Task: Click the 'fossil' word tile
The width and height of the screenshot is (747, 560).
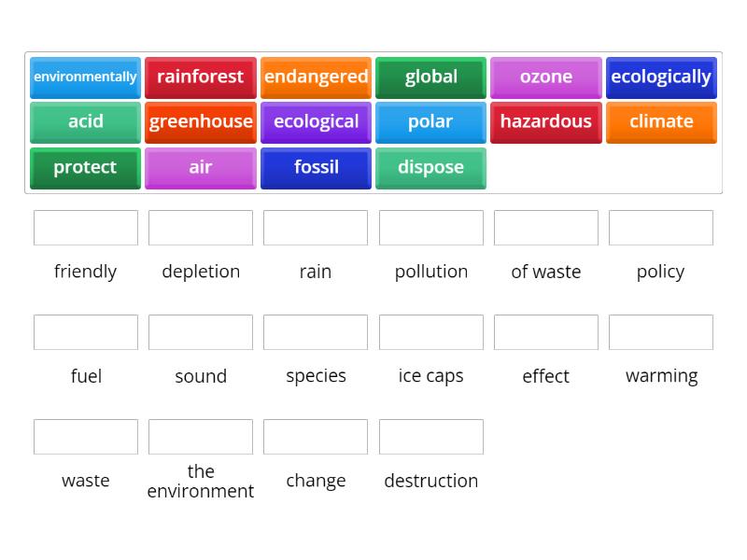Action: coord(316,168)
